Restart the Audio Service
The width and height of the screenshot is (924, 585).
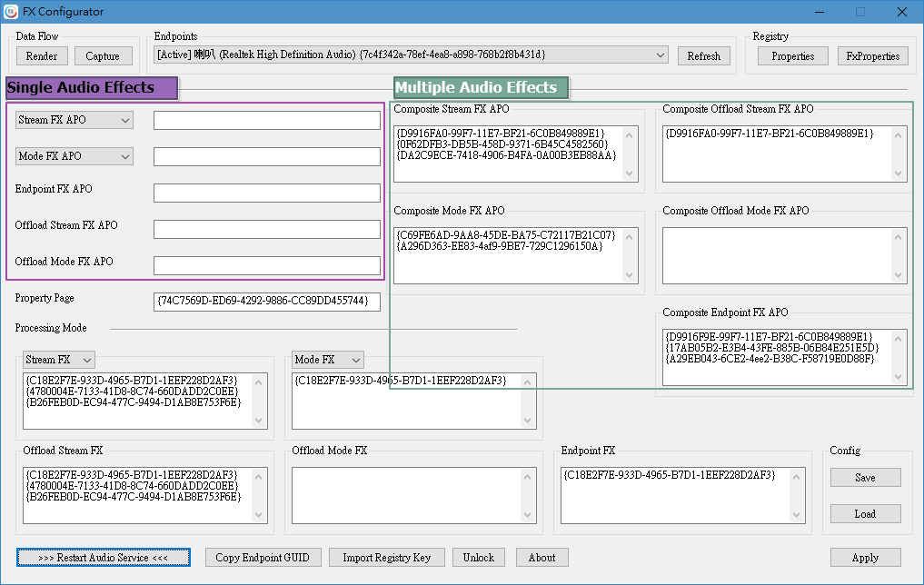point(103,557)
